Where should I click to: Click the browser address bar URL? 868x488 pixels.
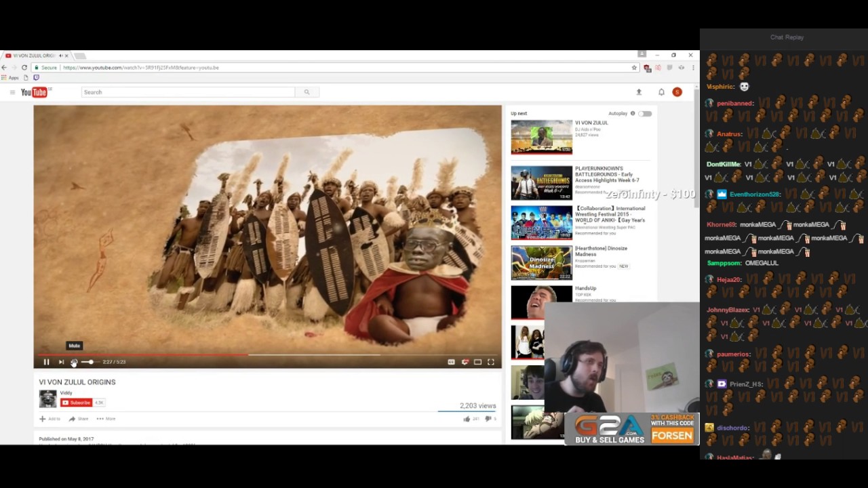click(140, 68)
